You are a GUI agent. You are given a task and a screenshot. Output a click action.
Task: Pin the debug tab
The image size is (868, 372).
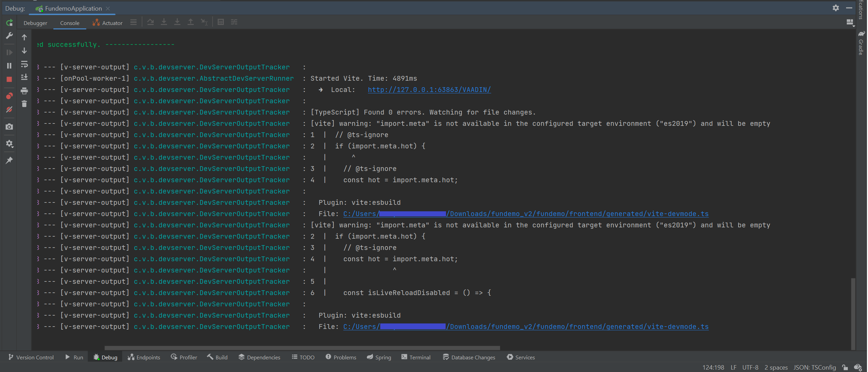pyautogui.click(x=9, y=160)
